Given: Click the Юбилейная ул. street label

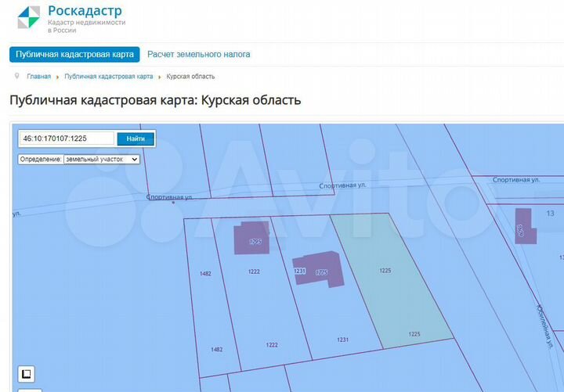Looking at the screenshot, I should pos(544,327).
